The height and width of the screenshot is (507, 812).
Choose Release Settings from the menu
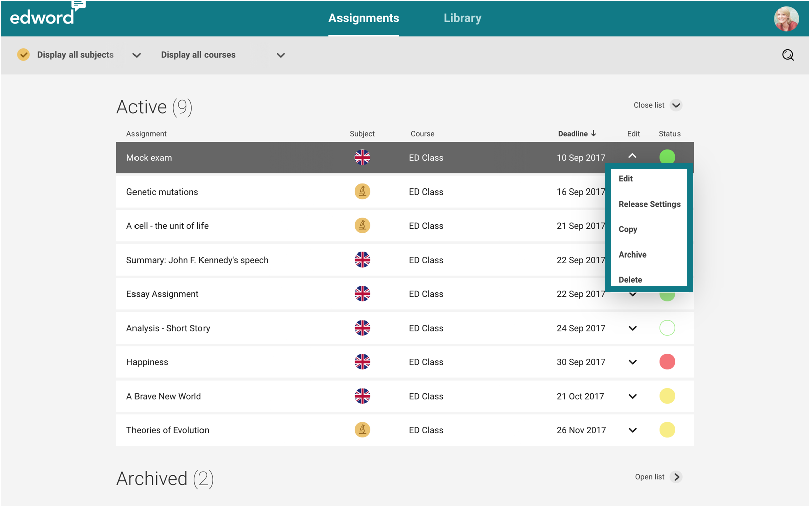(649, 204)
